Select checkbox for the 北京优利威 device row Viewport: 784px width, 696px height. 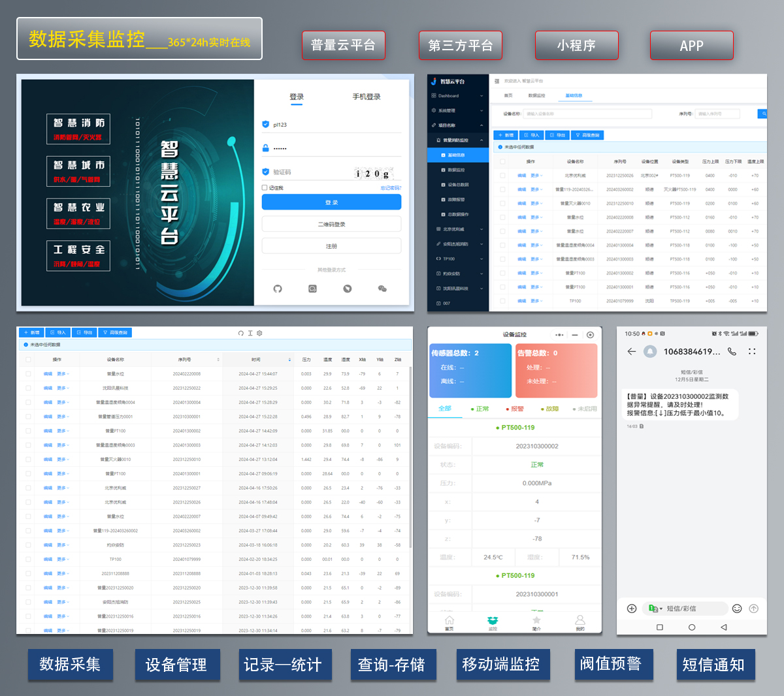click(x=502, y=176)
